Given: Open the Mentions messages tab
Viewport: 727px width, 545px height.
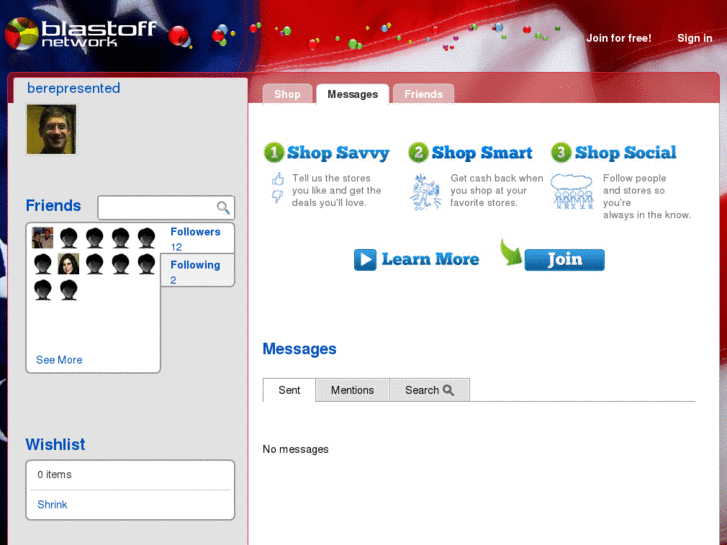Looking at the screenshot, I should [352, 390].
